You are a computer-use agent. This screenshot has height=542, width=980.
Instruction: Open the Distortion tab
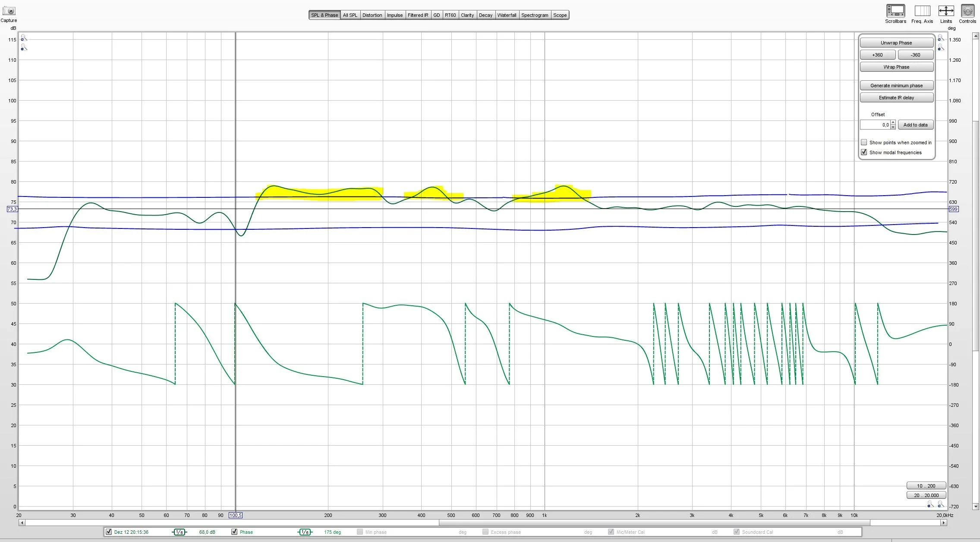[x=372, y=15]
